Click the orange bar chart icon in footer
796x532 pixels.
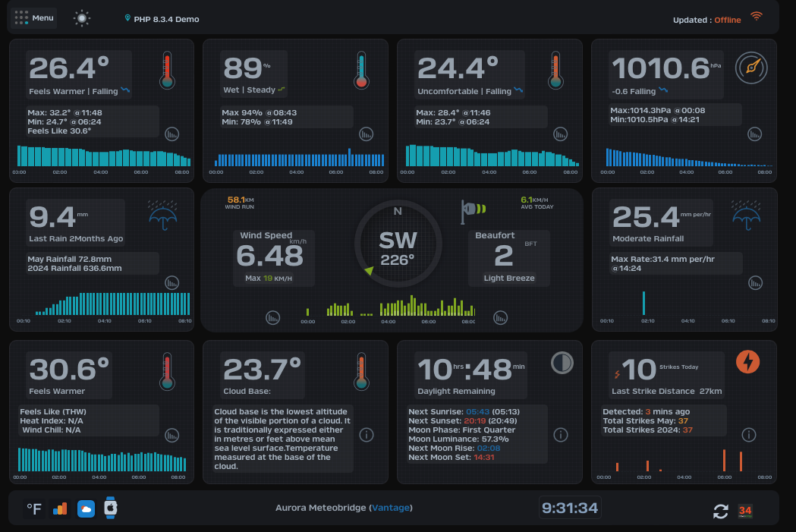(x=60, y=508)
